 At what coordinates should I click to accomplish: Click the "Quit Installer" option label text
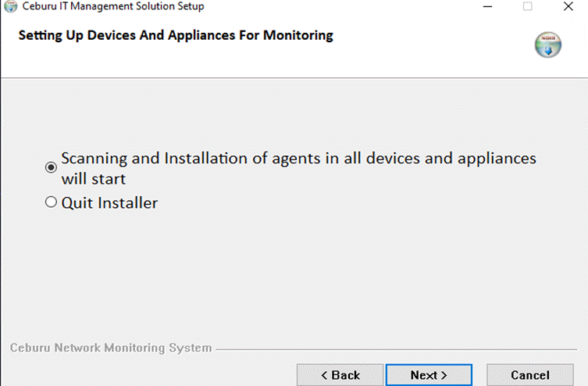pyautogui.click(x=109, y=203)
